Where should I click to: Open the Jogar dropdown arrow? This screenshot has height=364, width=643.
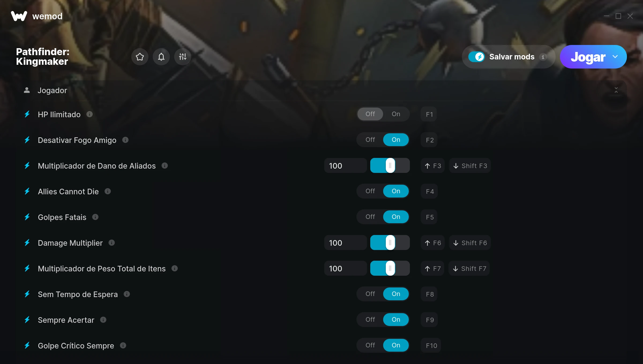point(615,57)
